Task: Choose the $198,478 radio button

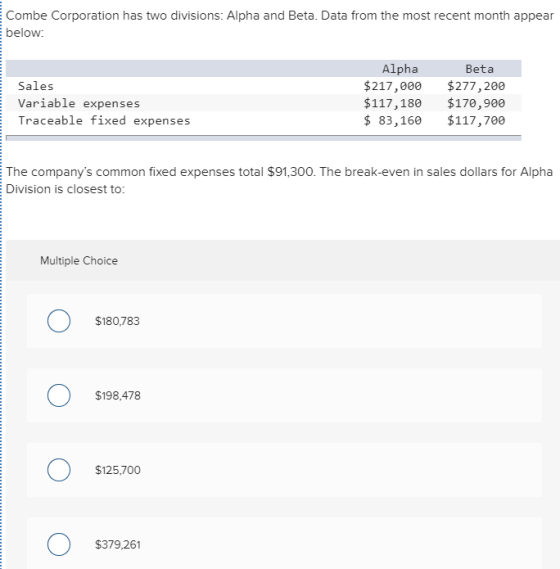Action: tap(59, 395)
